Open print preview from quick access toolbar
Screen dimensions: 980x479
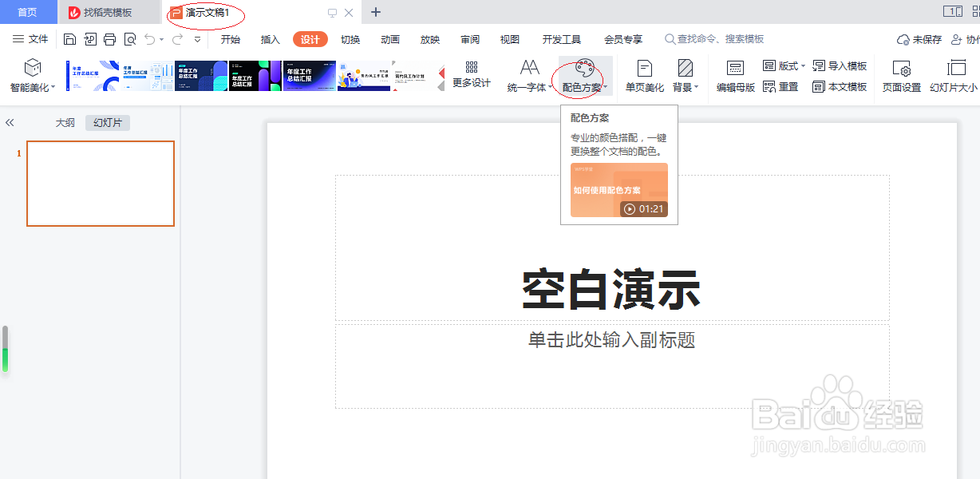pyautogui.click(x=129, y=38)
